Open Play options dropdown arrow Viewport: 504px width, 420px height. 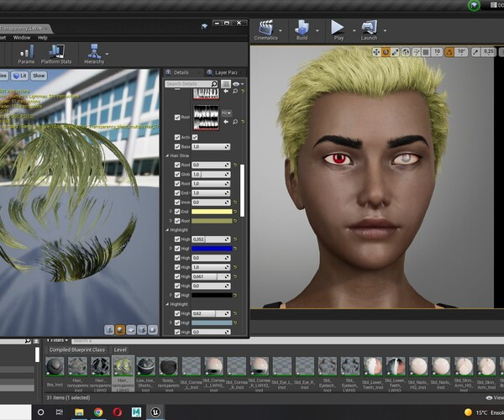[354, 31]
